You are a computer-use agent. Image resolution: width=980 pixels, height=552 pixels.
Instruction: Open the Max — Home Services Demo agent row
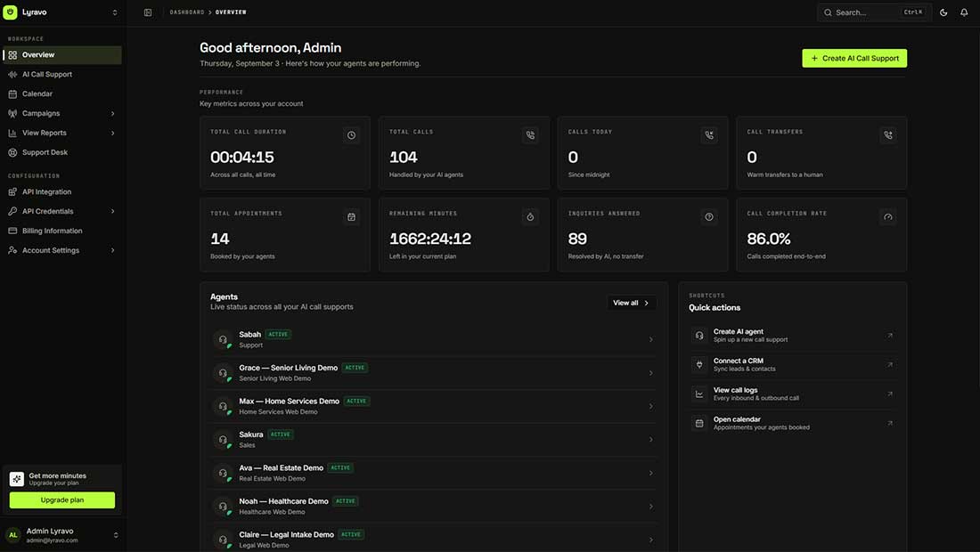coord(434,407)
